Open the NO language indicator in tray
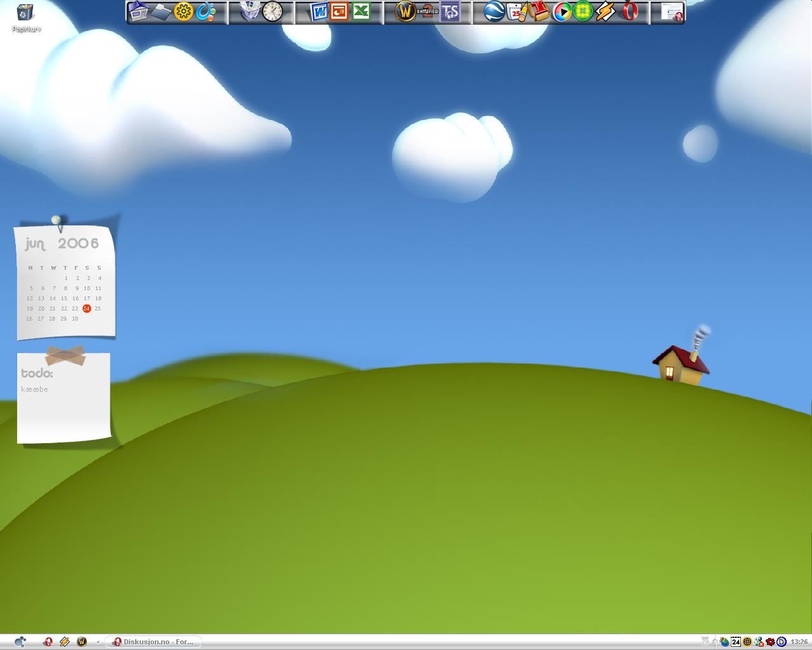The height and width of the screenshot is (650, 812). (705, 642)
